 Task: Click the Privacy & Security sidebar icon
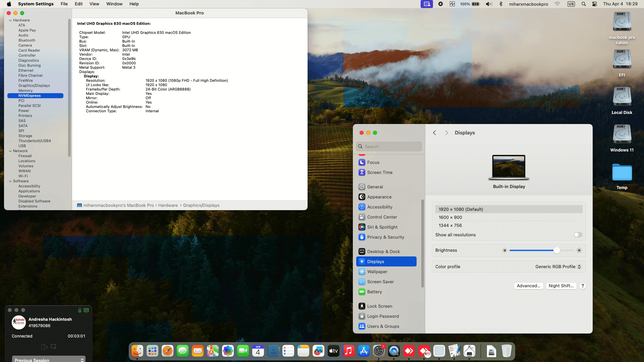pos(362,237)
